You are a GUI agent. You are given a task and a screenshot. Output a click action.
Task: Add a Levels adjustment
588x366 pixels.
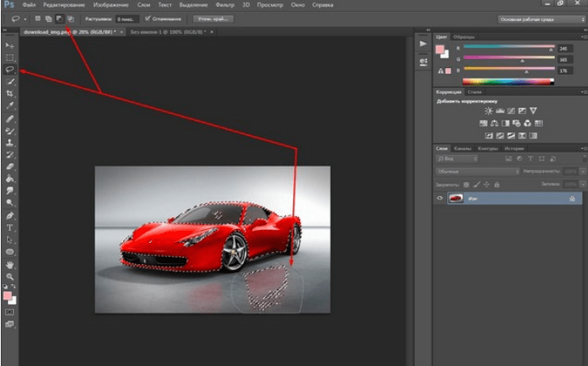click(x=500, y=111)
